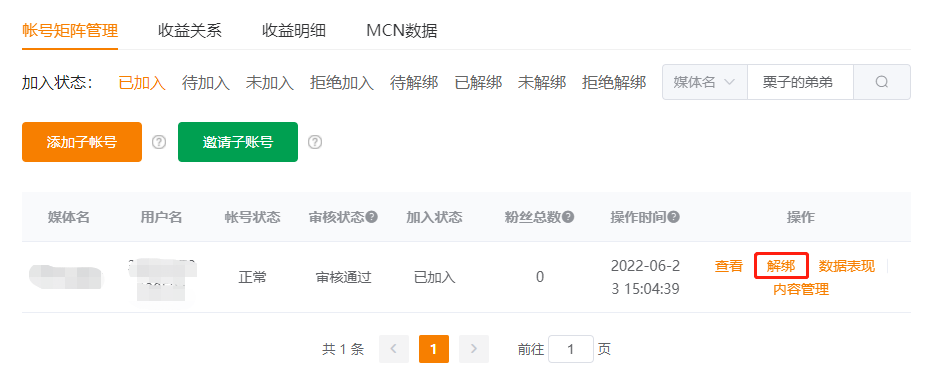The image size is (940, 383).
Task: Click info icon next to 操作时间 header
Action: [674, 217]
